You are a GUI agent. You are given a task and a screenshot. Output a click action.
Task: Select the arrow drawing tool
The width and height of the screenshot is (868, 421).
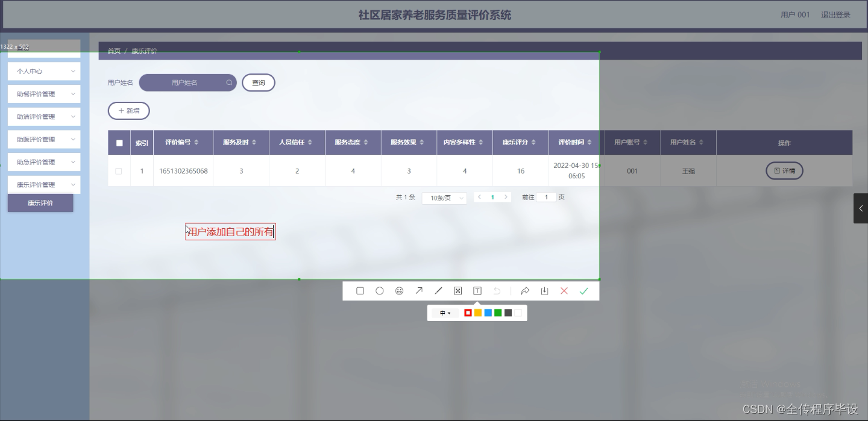click(x=419, y=290)
